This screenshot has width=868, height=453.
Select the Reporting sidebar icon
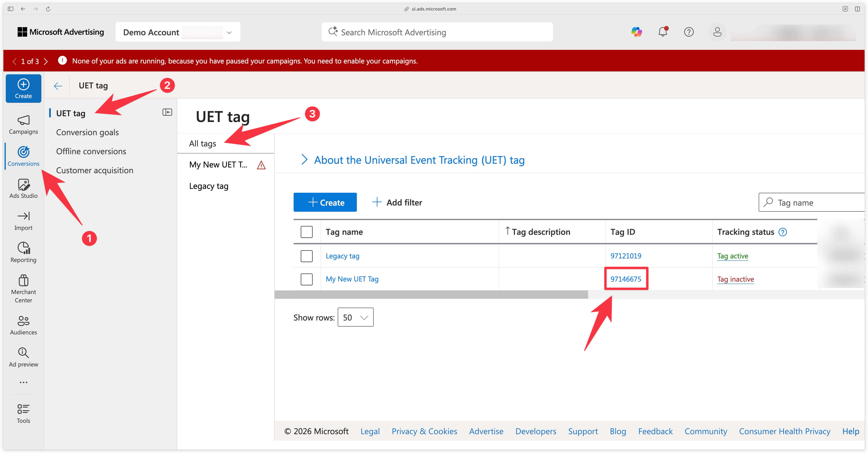point(23,252)
